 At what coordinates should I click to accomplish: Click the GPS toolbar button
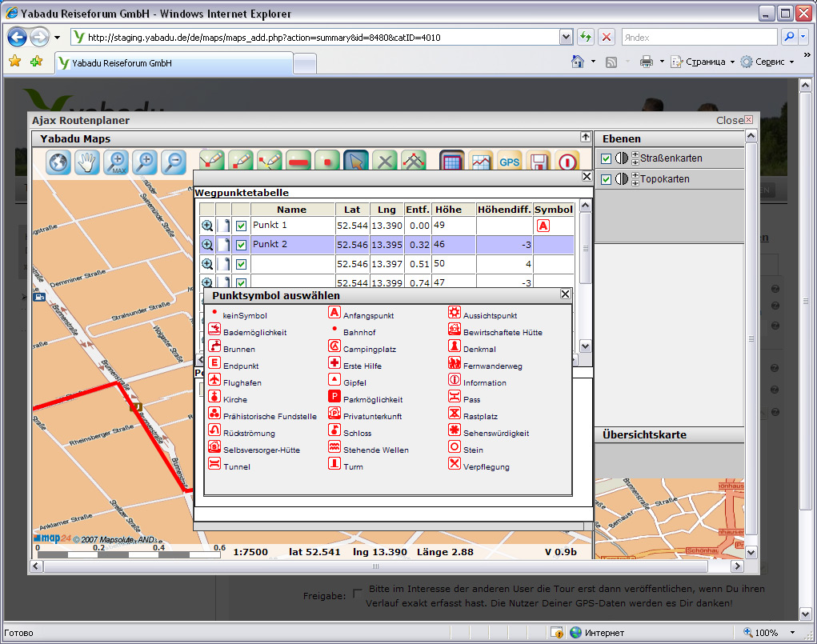509,162
